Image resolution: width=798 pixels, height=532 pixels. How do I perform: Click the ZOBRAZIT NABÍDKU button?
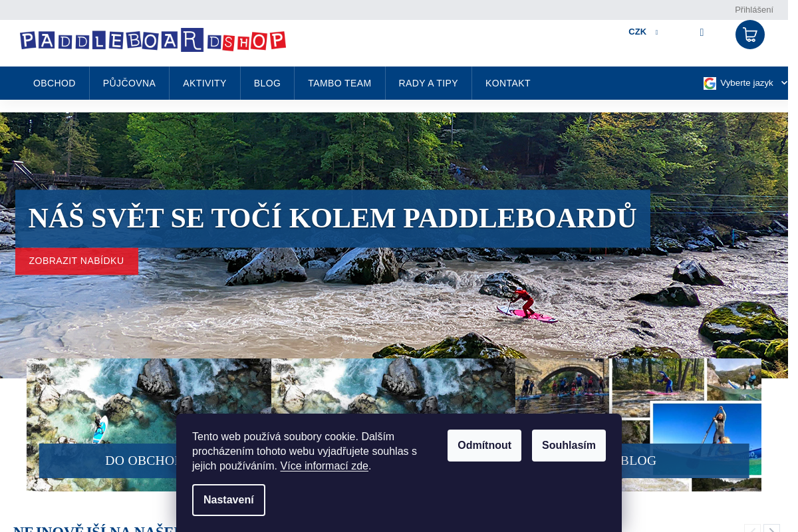click(76, 261)
